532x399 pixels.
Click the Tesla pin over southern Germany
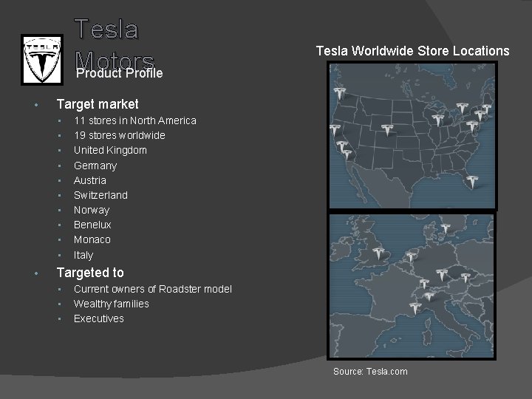click(442, 275)
